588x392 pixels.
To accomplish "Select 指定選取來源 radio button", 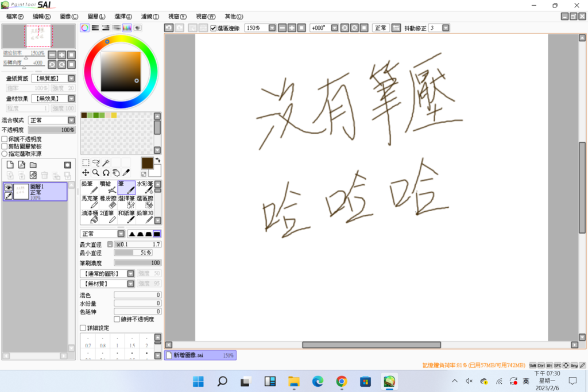I will pyautogui.click(x=5, y=154).
